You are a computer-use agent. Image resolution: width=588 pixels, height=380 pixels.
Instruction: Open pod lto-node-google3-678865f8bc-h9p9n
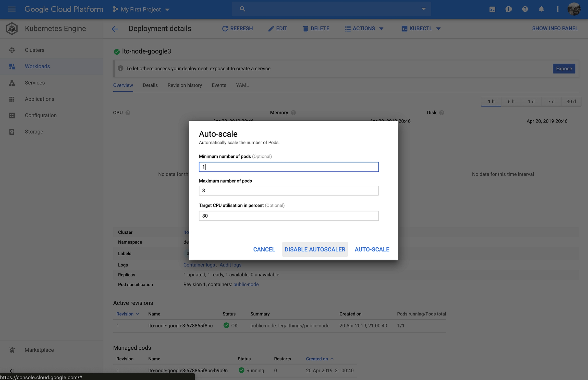(x=188, y=371)
